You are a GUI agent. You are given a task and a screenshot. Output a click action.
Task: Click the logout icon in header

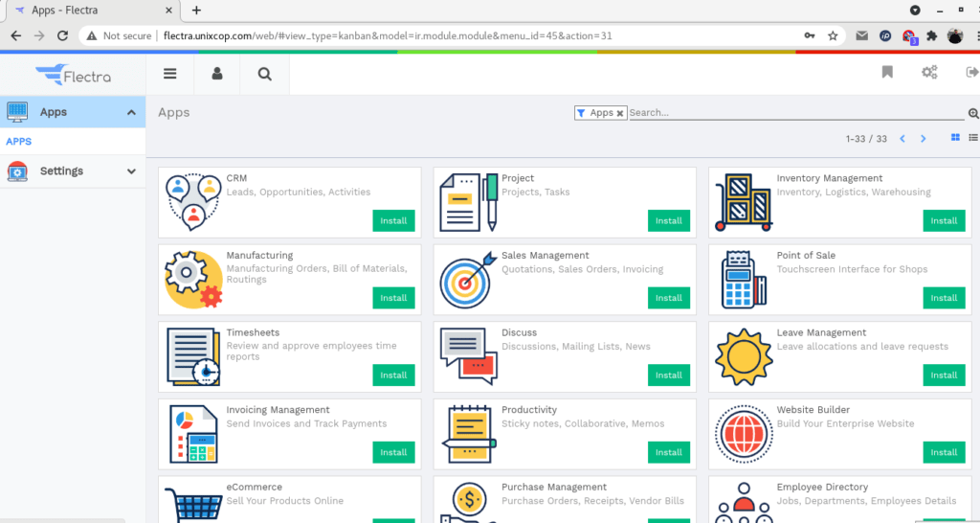coord(972,72)
